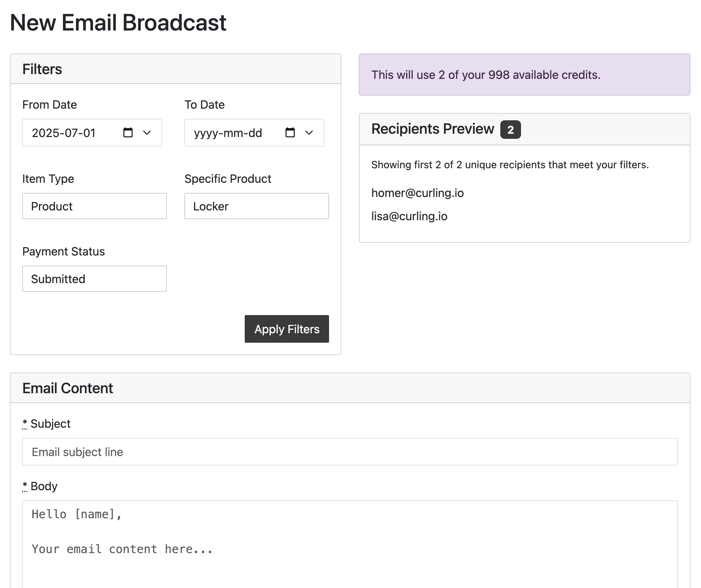Expand the From Date chevron
The width and height of the screenshot is (701, 588).
pyautogui.click(x=147, y=133)
